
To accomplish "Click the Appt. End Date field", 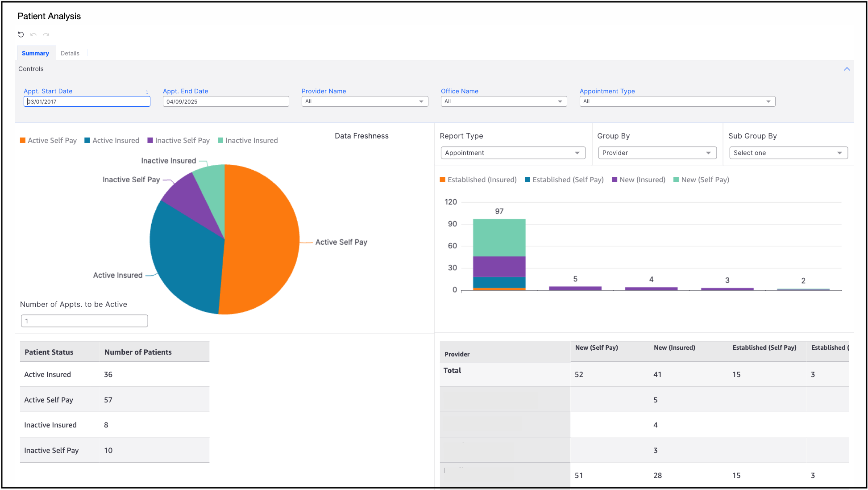I will click(x=226, y=101).
